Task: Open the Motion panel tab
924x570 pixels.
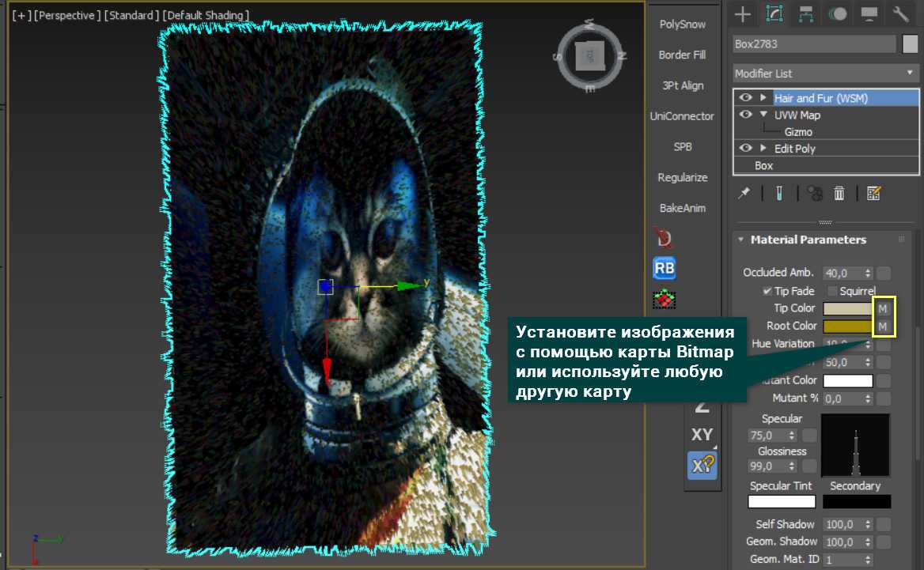Action: [x=838, y=13]
